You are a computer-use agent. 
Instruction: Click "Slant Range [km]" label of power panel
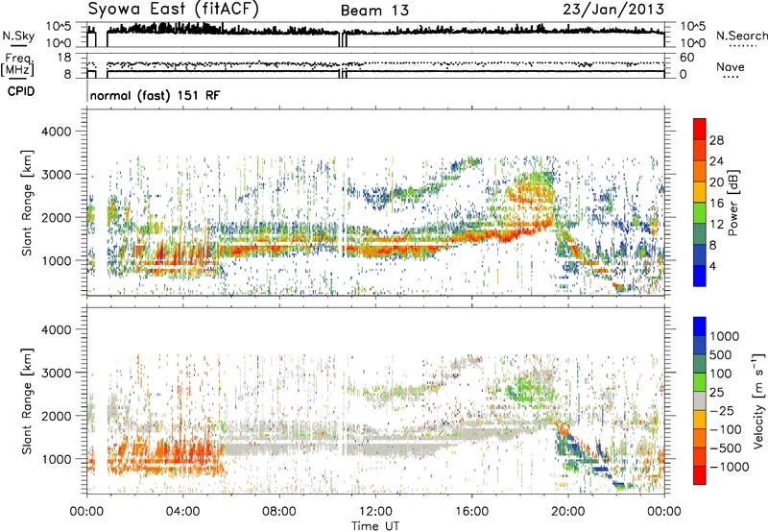pyautogui.click(x=27, y=203)
